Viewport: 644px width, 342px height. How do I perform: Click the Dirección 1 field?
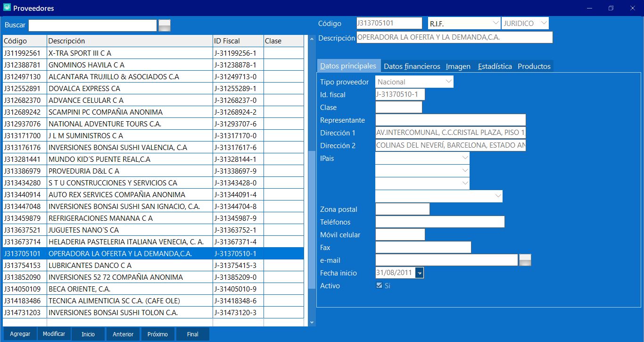[x=451, y=133]
